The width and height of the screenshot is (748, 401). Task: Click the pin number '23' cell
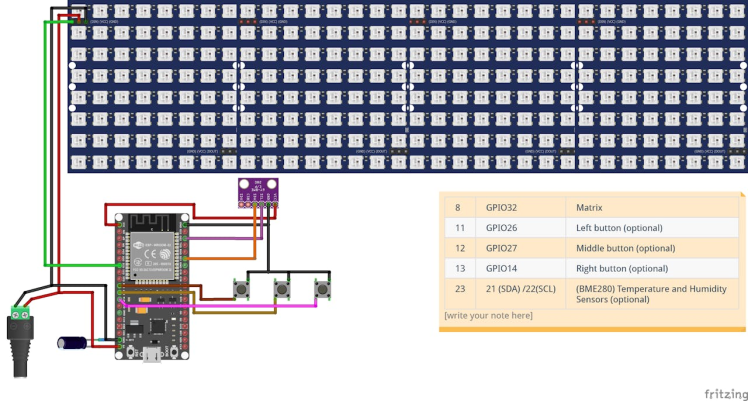460,294
